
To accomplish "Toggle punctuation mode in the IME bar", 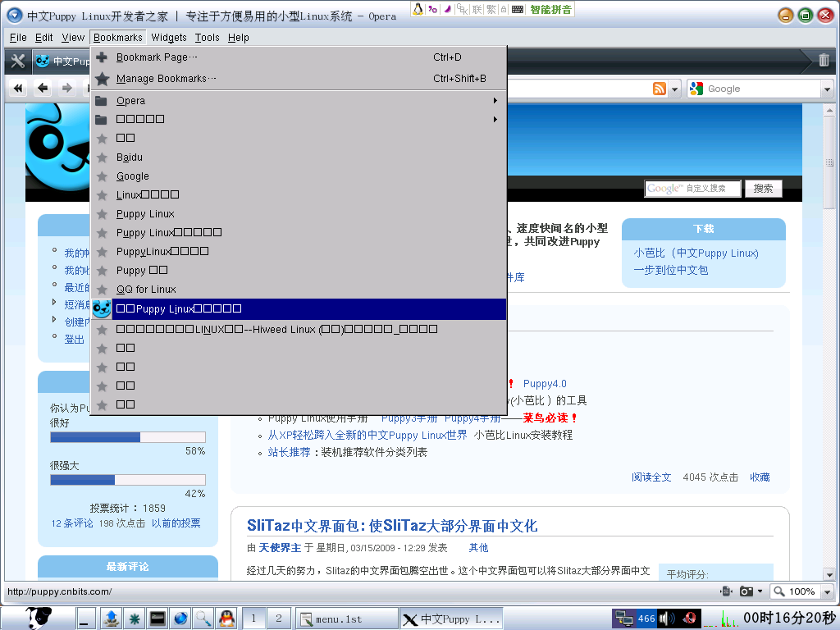I will [433, 9].
